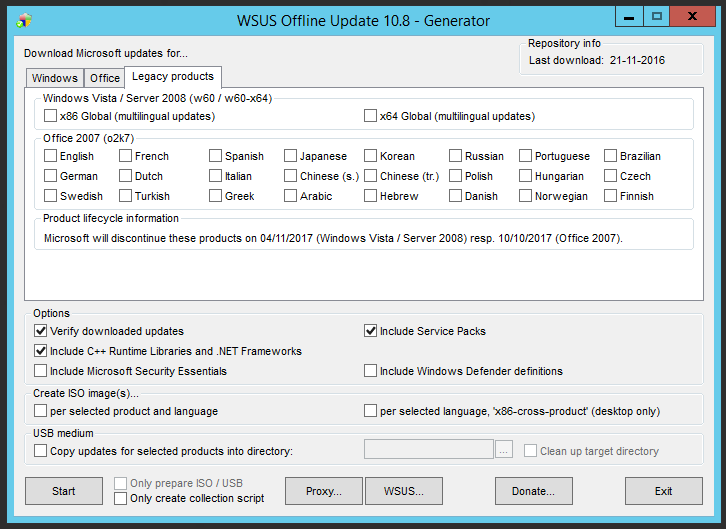Enable x86 Global multilingual updates
The width and height of the screenshot is (726, 529).
[x=50, y=116]
